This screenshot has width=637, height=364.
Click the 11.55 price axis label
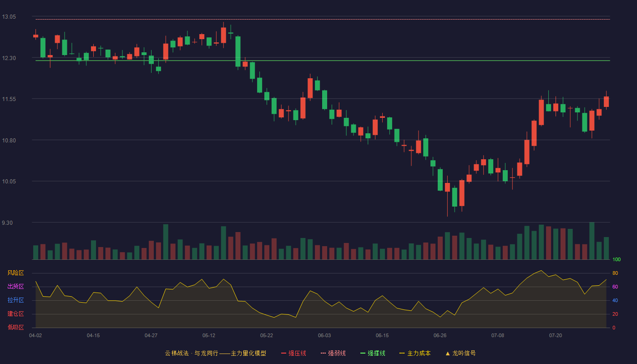pyautogui.click(x=9, y=99)
